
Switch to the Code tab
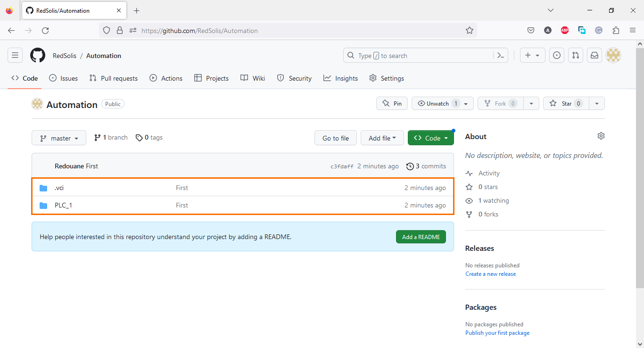pos(25,78)
